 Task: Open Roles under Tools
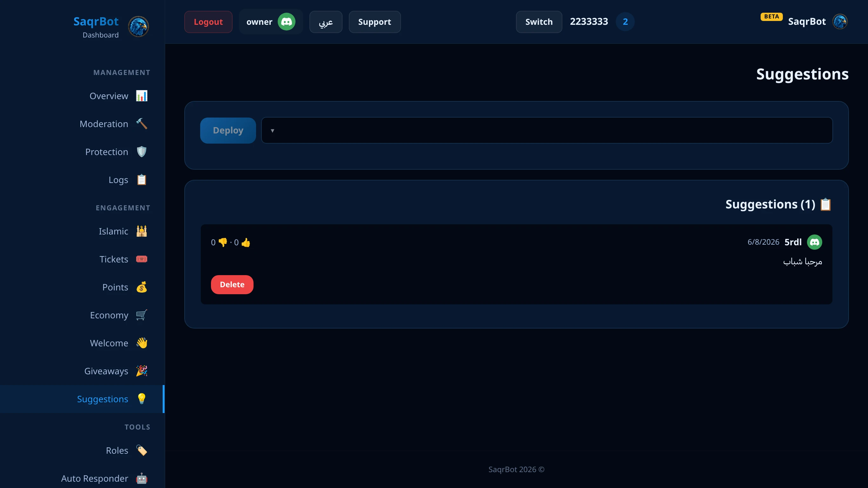coord(82,451)
